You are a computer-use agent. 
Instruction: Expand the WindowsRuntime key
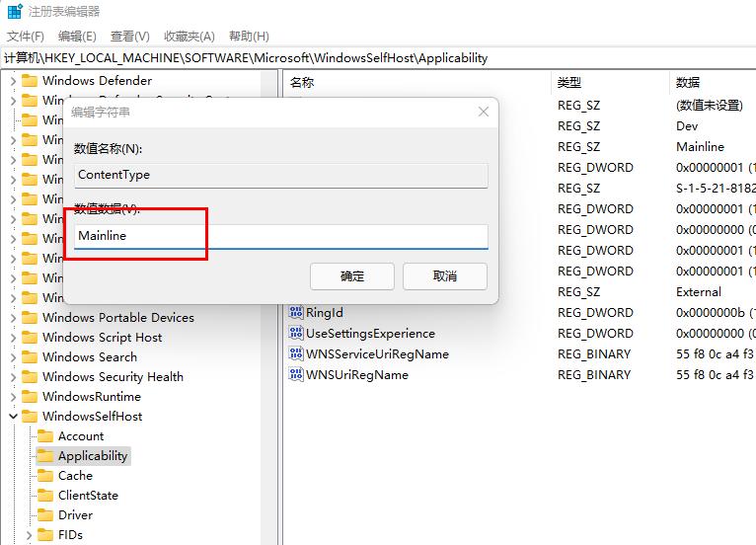coord(13,397)
